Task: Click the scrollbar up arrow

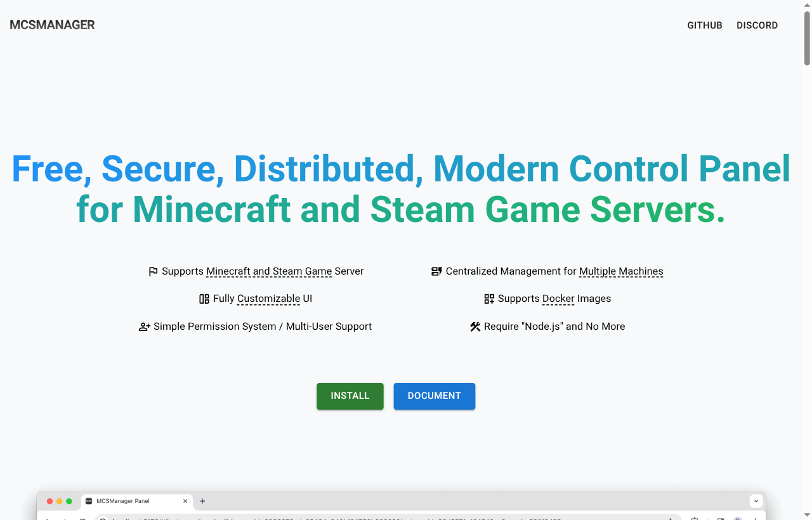Action: click(807, 4)
